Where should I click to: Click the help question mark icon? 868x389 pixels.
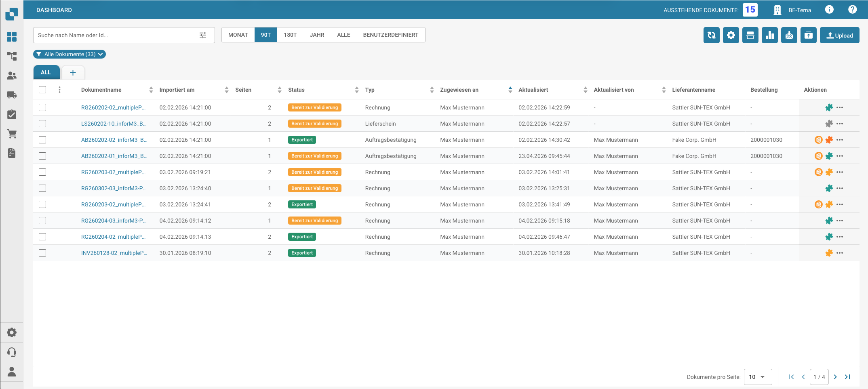click(853, 10)
